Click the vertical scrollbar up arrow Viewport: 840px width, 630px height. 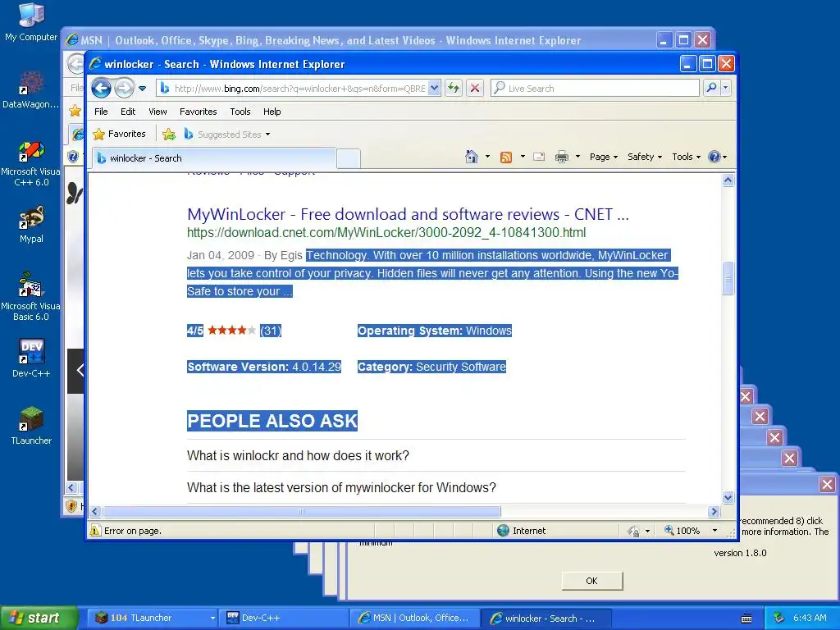[x=728, y=180]
